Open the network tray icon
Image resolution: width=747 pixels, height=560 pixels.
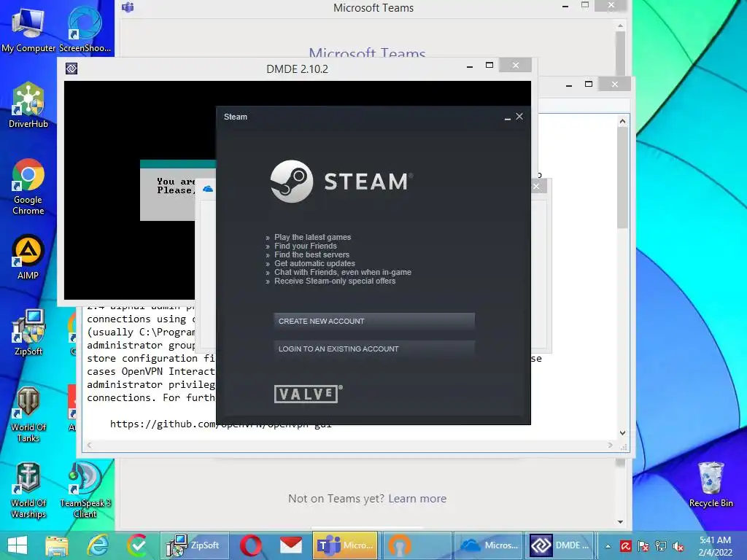point(661,546)
